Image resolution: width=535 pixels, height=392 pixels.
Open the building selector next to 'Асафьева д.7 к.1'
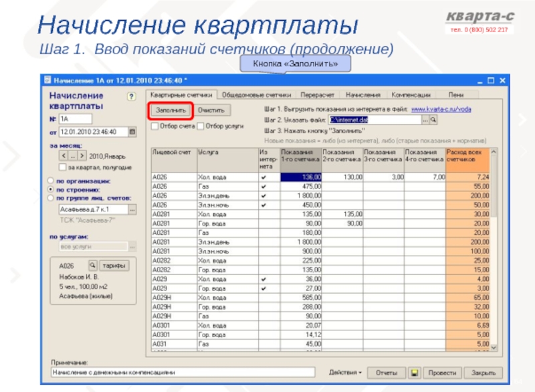(x=131, y=209)
